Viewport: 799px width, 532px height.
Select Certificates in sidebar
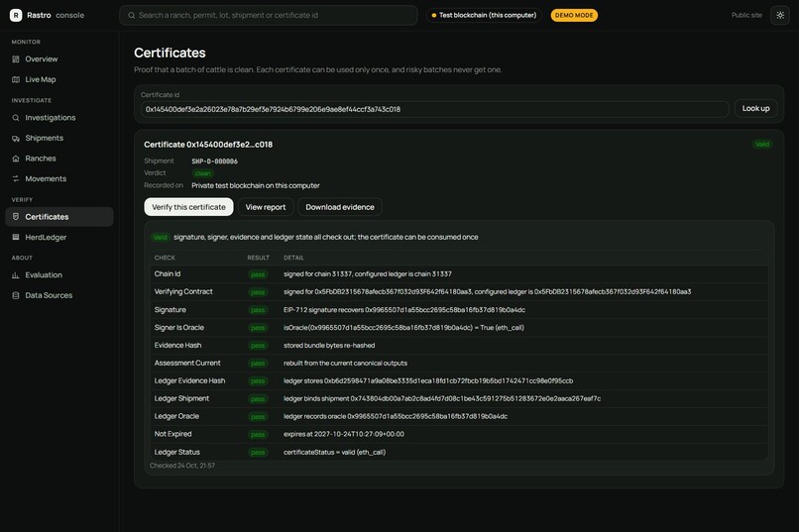[59, 216]
